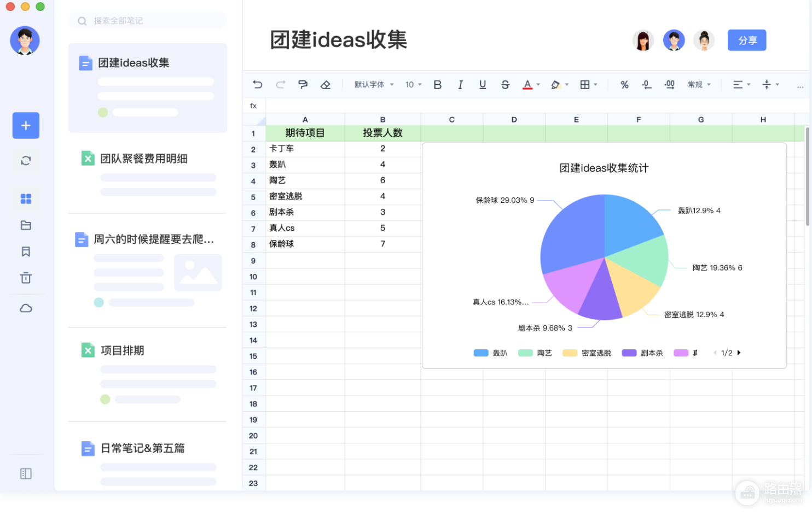Apply strikethrough formatting
The height and width of the screenshot is (515, 812).
coord(505,85)
